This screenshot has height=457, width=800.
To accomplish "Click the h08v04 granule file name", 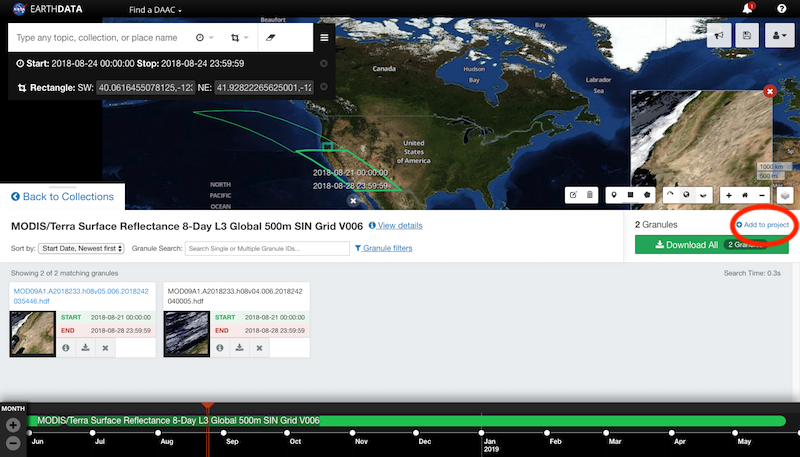I will [235, 296].
